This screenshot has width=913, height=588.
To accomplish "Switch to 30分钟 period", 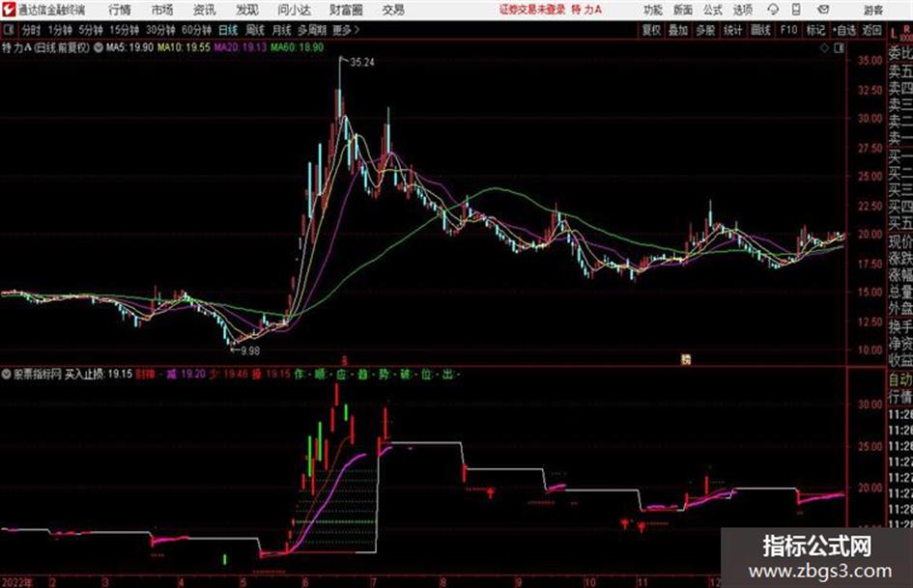I will click(x=160, y=30).
